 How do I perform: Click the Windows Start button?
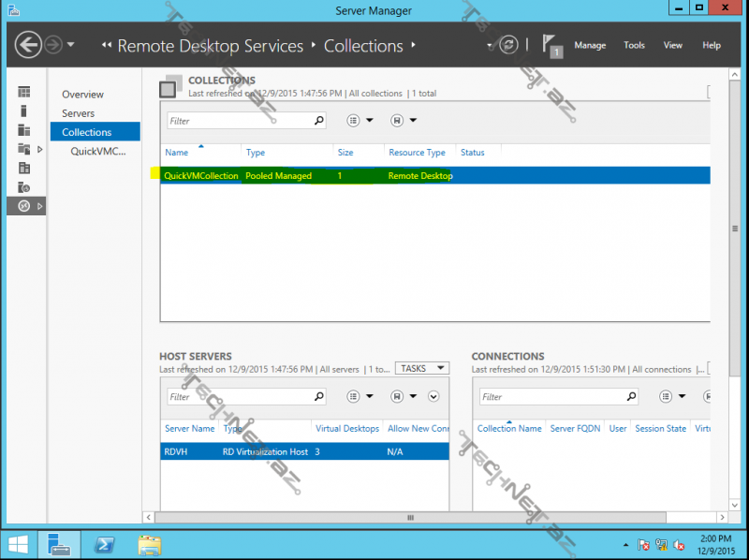18,543
